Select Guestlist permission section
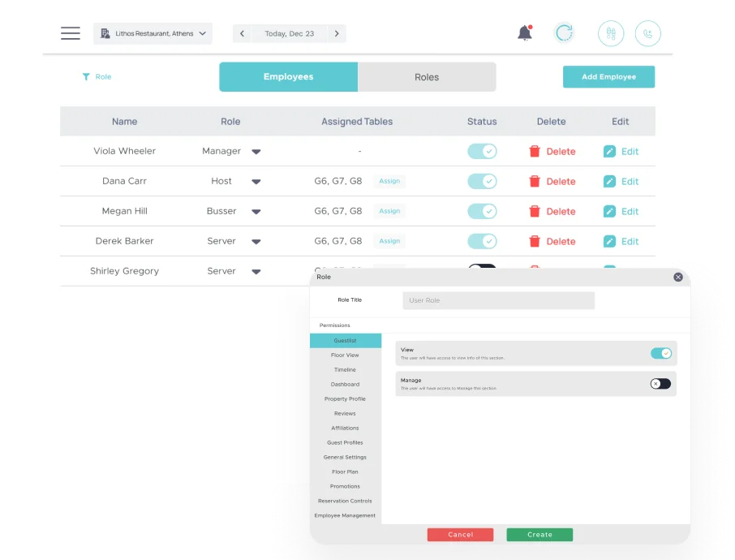This screenshot has height=560, width=735. pyautogui.click(x=346, y=341)
